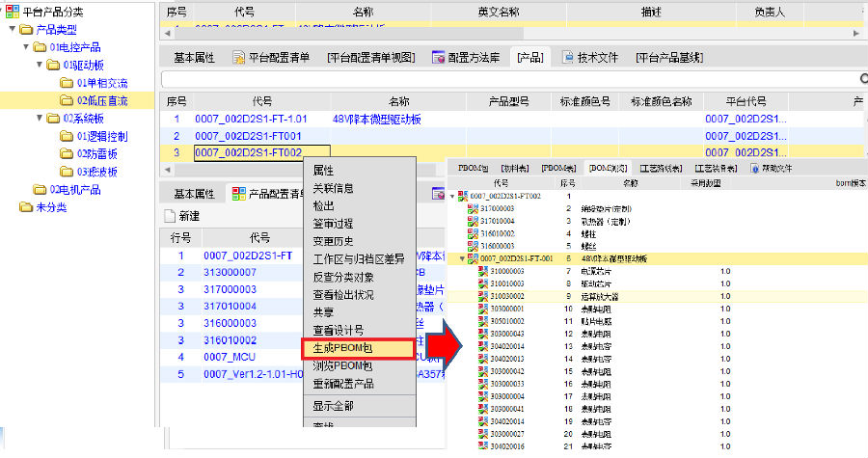Click the 平台配置清单 tab icon
Screen dimensions: 868x458
click(241, 58)
